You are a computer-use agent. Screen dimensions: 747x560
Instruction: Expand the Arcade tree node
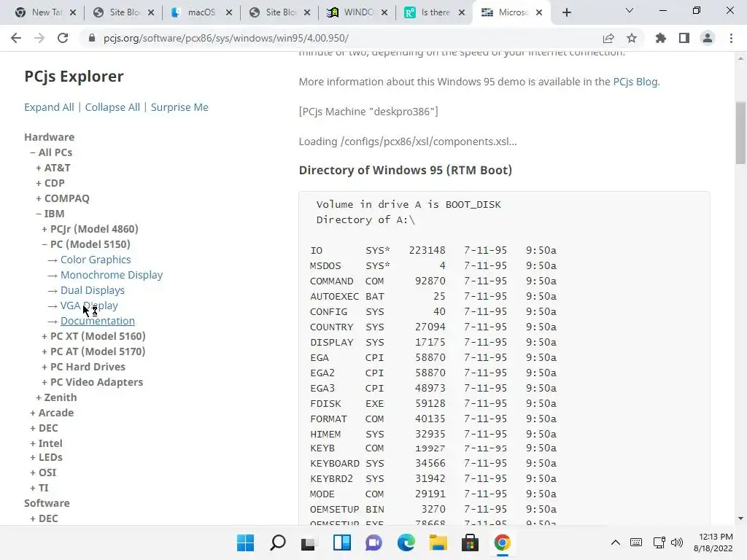(x=52, y=413)
